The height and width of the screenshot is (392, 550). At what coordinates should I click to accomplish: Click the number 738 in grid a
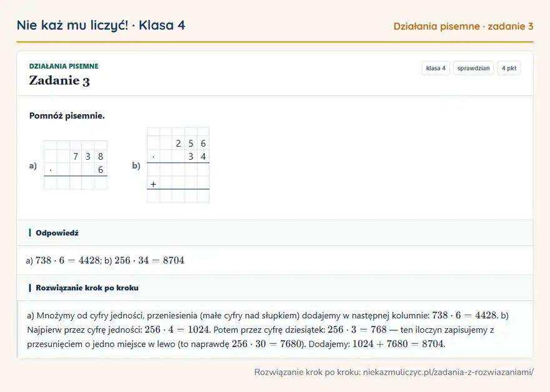pos(88,157)
